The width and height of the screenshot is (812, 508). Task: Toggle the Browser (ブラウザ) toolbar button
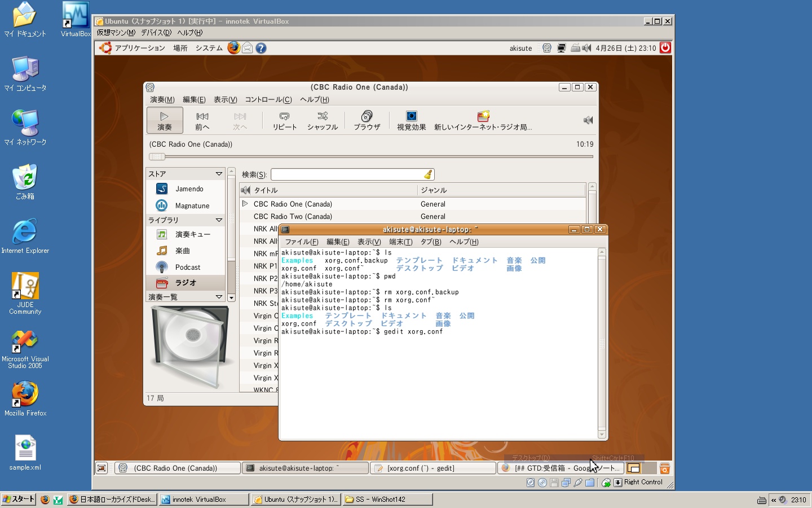(367, 120)
